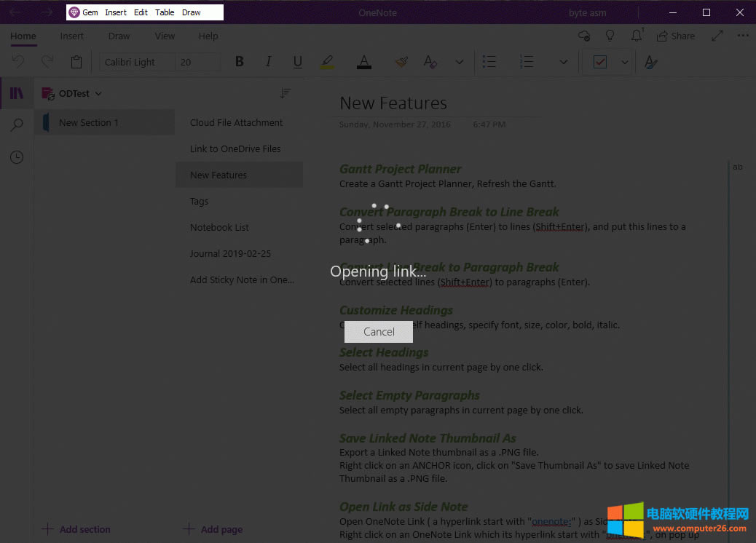Image resolution: width=756 pixels, height=543 pixels.
Task: Open Recent Notes with the clock icon
Action: (x=17, y=157)
